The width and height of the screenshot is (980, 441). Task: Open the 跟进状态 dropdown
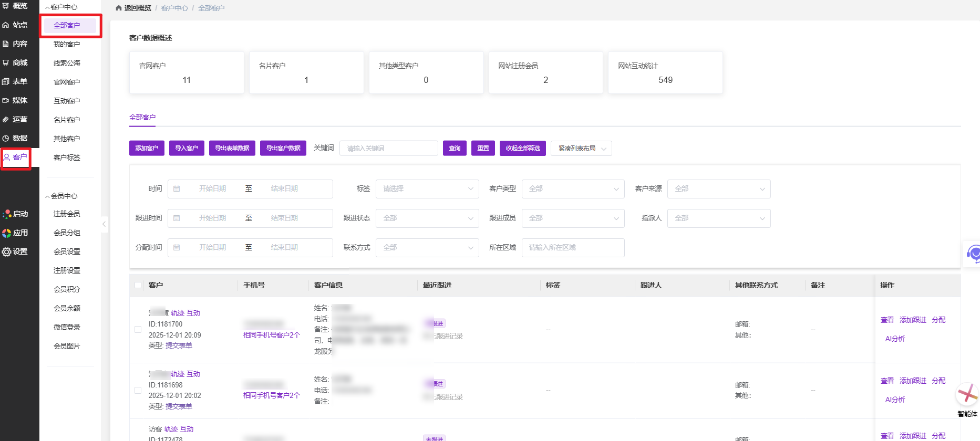tap(427, 218)
